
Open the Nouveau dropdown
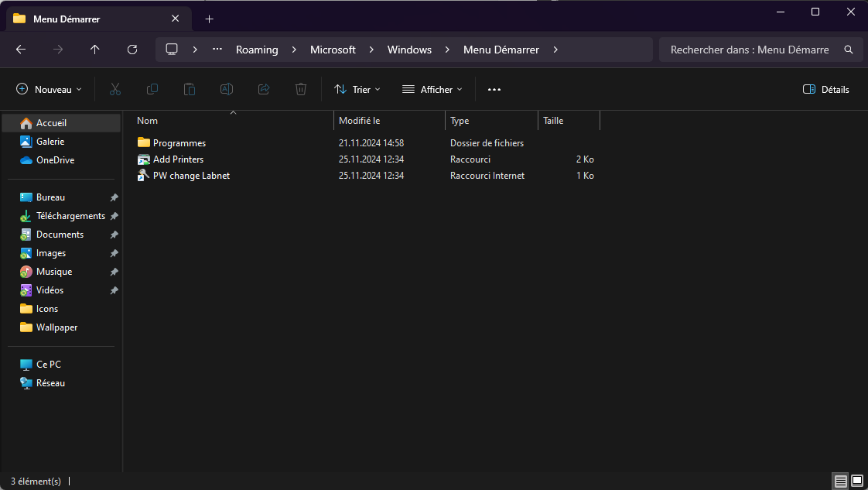tap(49, 90)
